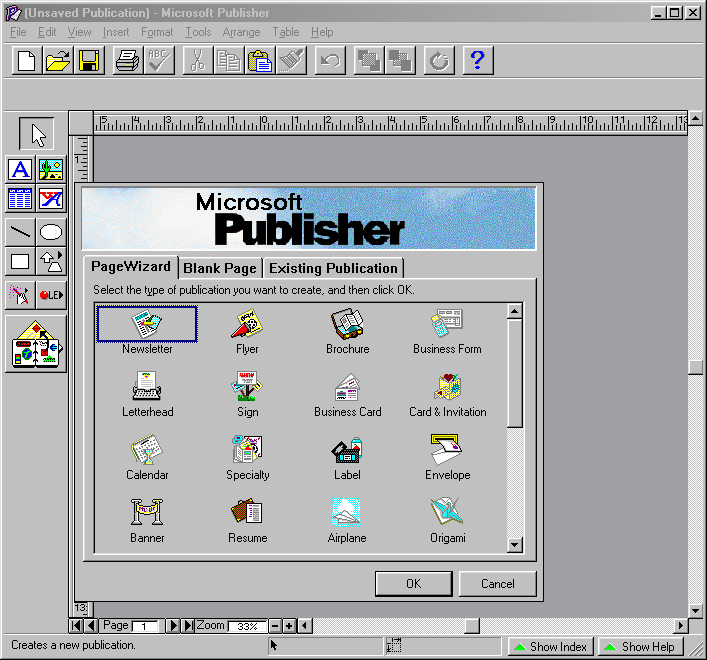Select the Text tool in toolbox
This screenshot has width=707, height=660.
click(x=20, y=169)
